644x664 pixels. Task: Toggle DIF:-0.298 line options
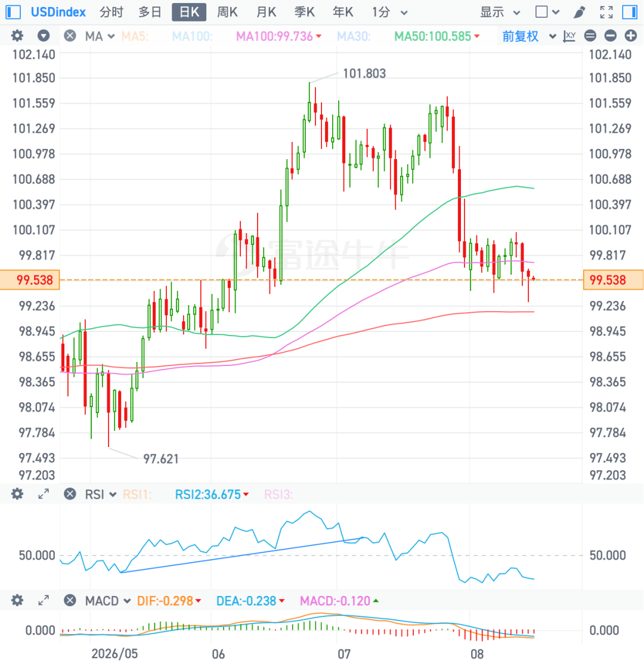pos(169,600)
